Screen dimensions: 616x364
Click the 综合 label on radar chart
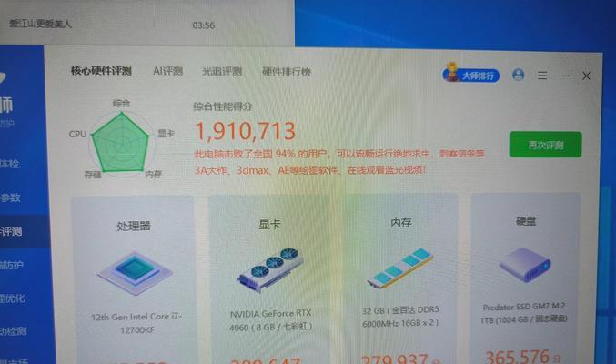[x=121, y=103]
